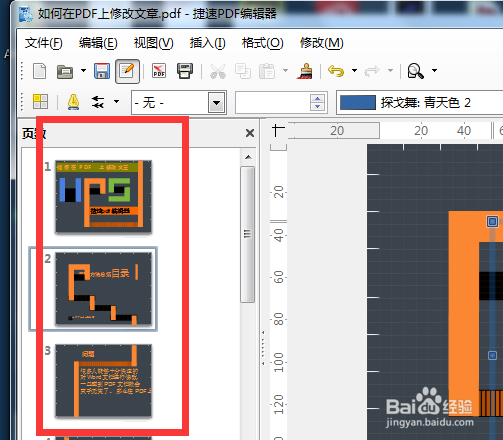The image size is (503, 440).
Task: Click the blue 青天色 2 color swatch
Action: [x=358, y=102]
